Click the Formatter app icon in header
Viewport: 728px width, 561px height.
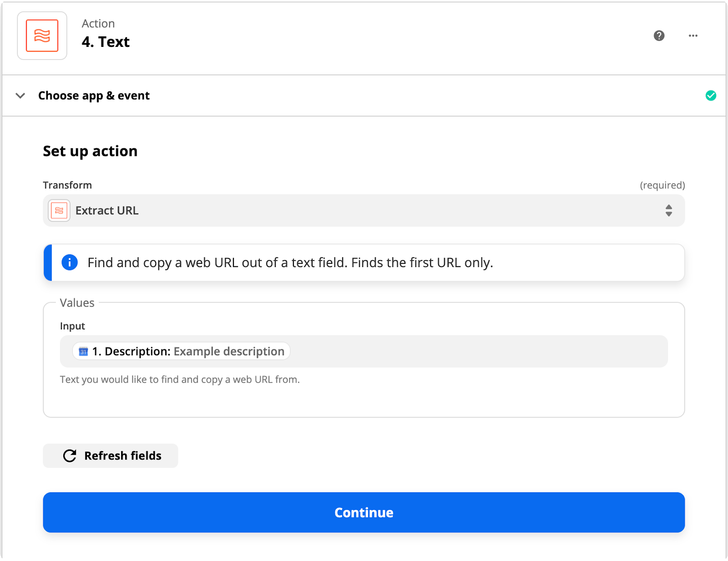tap(42, 35)
